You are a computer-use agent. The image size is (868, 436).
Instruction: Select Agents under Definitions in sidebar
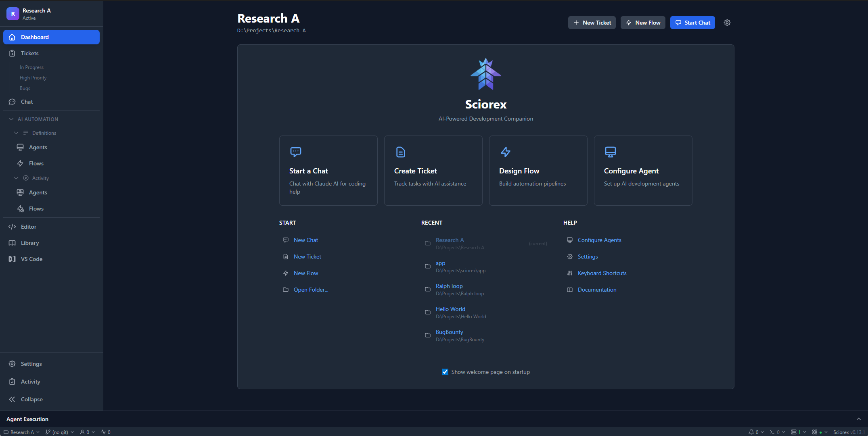pyautogui.click(x=38, y=147)
